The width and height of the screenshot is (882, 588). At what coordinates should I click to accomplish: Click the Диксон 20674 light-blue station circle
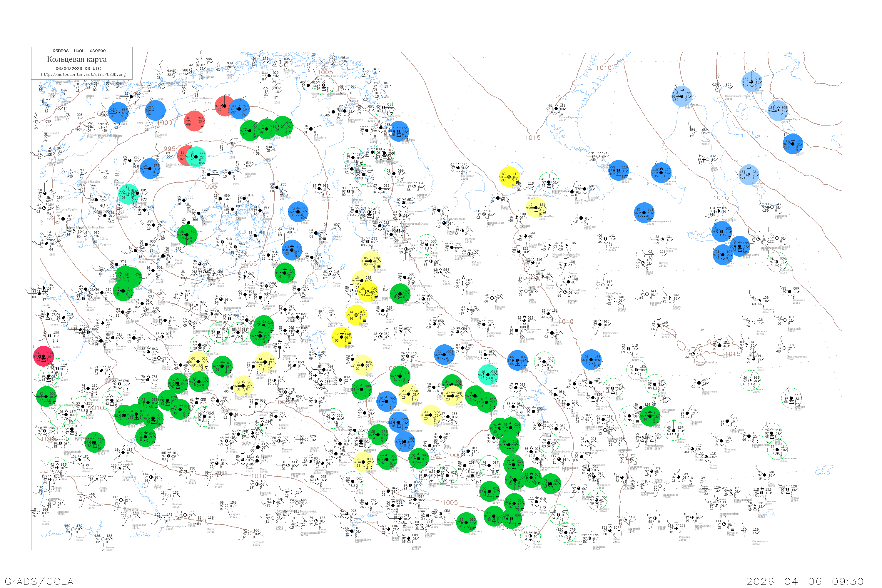(x=751, y=82)
